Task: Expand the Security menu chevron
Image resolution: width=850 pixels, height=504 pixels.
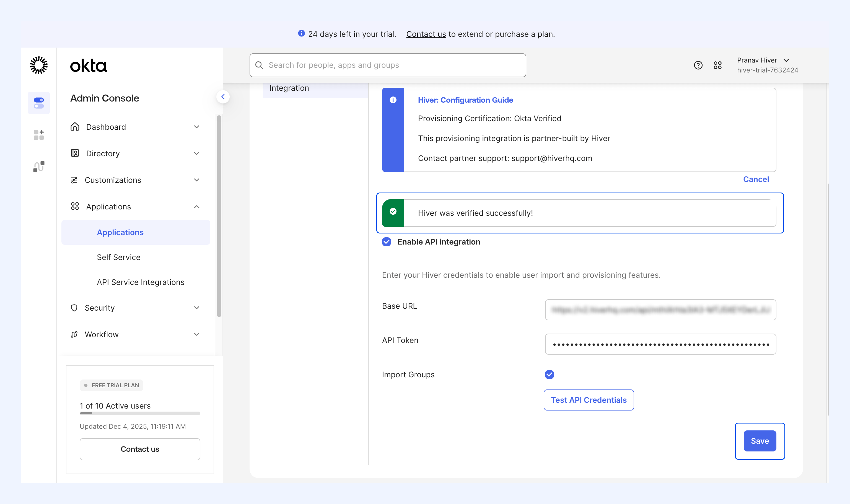Action: (x=197, y=308)
